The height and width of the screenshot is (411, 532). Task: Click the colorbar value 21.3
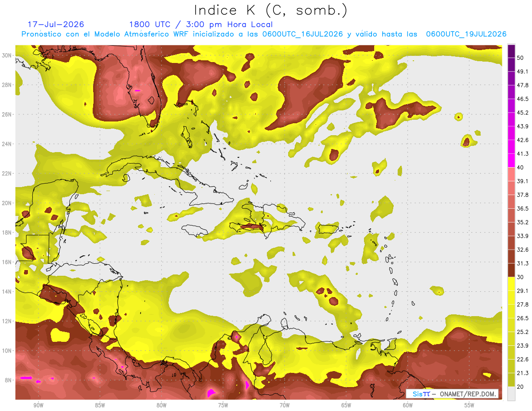pyautogui.click(x=523, y=373)
